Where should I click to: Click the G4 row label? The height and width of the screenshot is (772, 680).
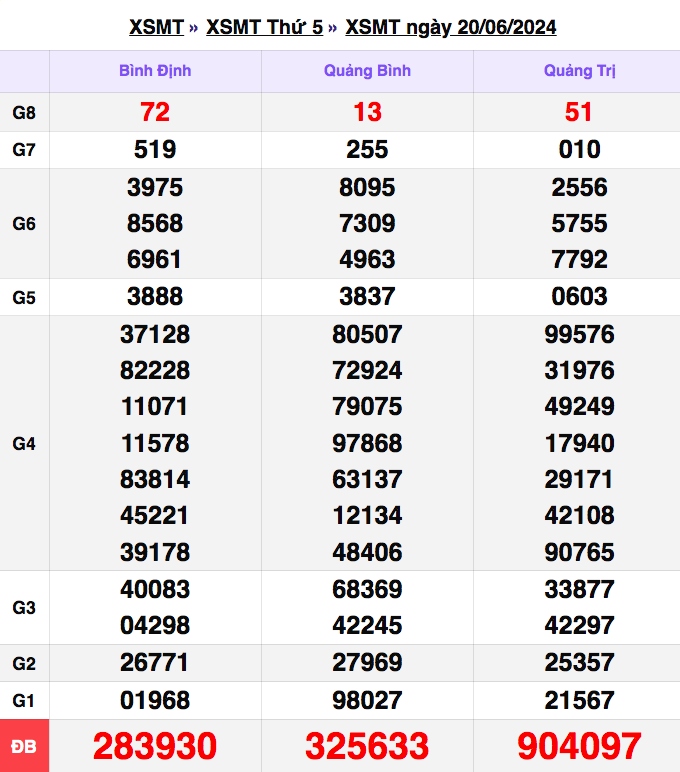[x=24, y=444]
